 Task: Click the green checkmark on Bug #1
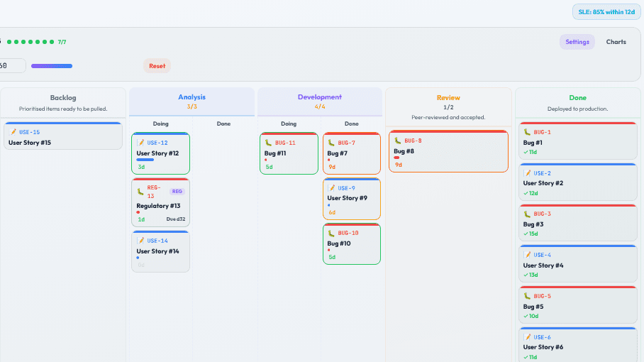tap(526, 152)
